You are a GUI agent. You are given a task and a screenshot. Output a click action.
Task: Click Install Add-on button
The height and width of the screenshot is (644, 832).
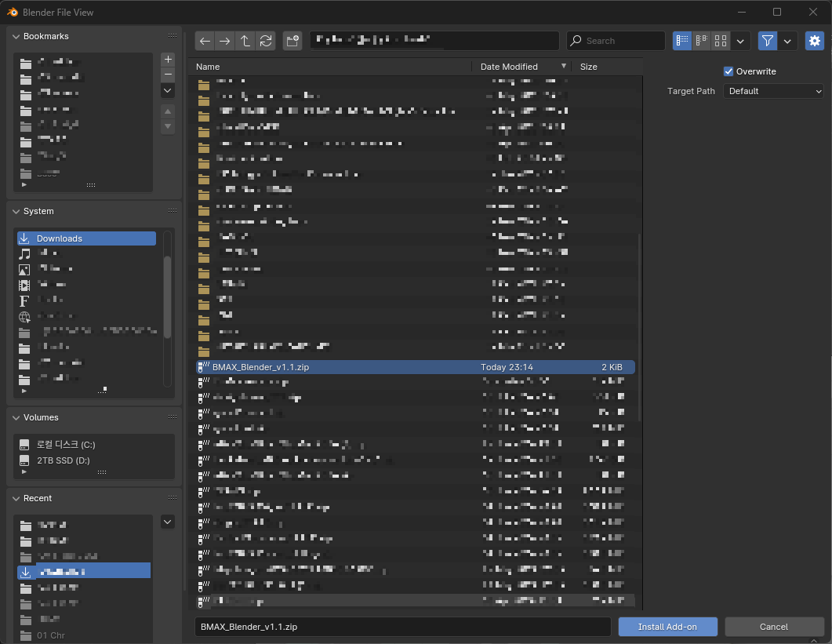[x=667, y=627]
